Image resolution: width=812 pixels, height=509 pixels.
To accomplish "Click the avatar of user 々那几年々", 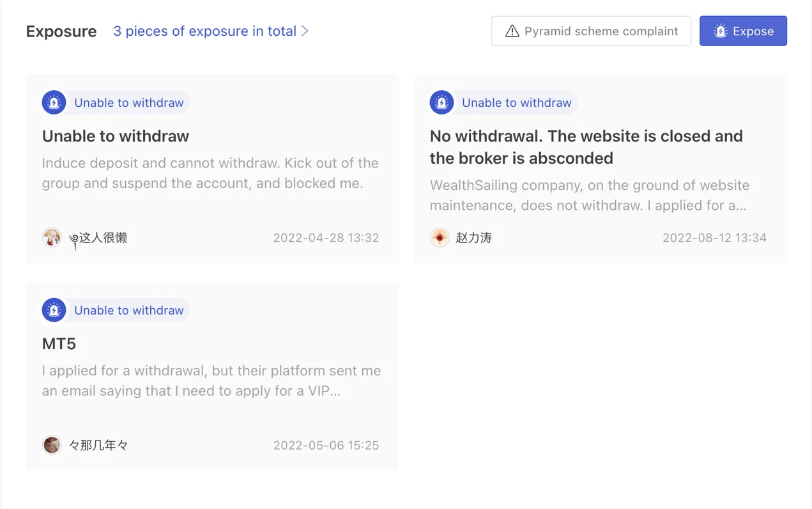I will pyautogui.click(x=52, y=445).
